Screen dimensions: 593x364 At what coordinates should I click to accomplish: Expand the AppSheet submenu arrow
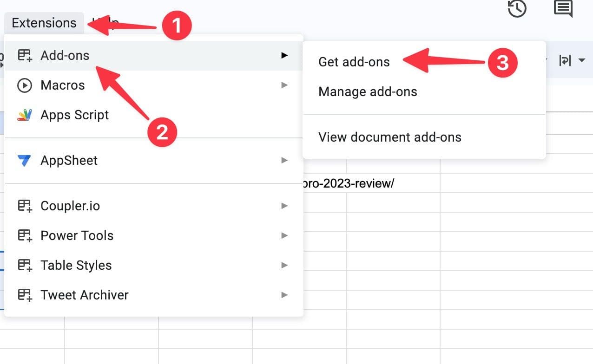pyautogui.click(x=284, y=161)
